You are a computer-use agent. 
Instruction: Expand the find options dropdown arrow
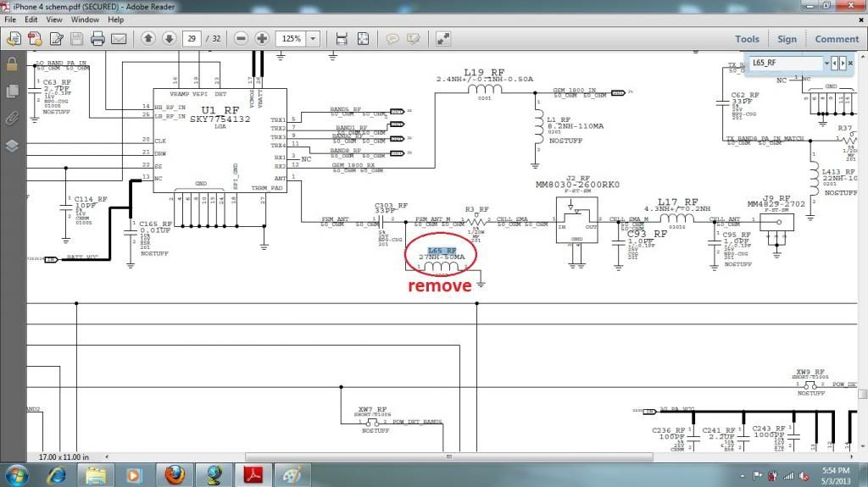click(824, 64)
